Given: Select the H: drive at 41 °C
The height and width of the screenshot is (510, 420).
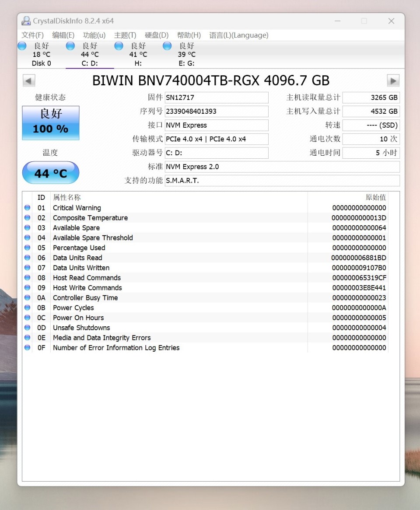Looking at the screenshot, I should [x=138, y=55].
